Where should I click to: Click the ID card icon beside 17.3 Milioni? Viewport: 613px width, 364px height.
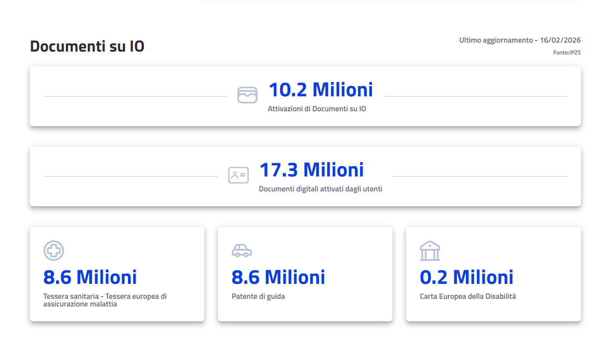238,175
